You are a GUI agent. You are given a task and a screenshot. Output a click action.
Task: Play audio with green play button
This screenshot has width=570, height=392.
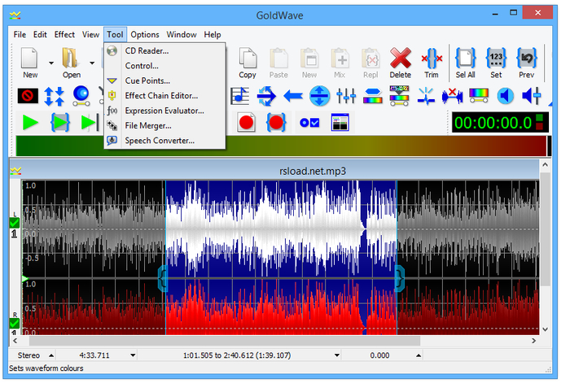(30, 123)
